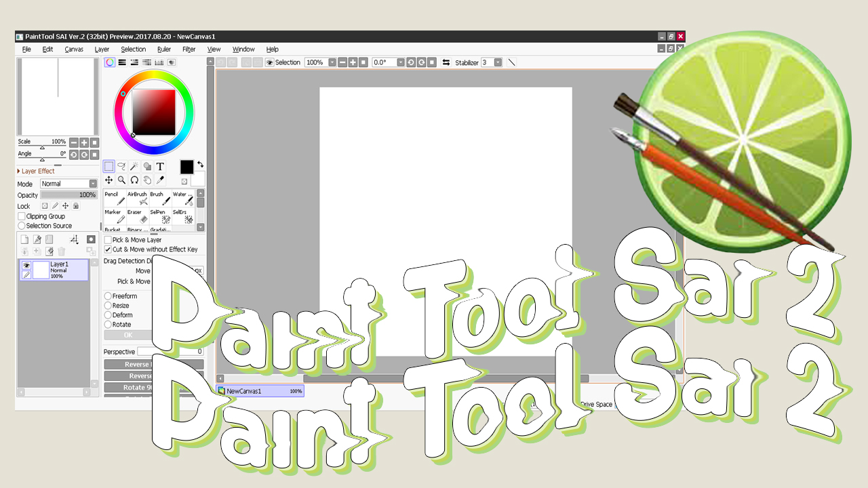868x488 pixels.
Task: Open the Stabilizer value dropdown
Action: tap(498, 62)
